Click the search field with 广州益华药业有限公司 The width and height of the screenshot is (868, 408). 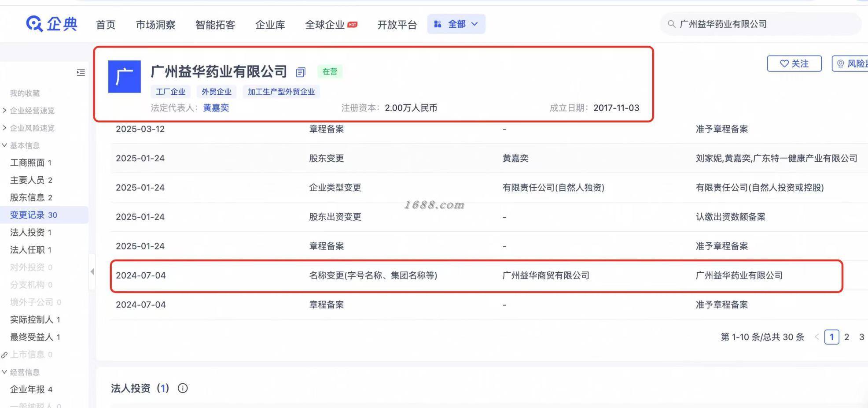coord(761,24)
